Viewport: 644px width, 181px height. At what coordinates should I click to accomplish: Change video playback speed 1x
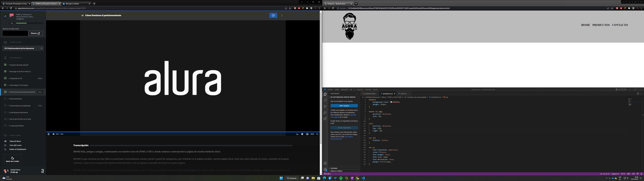297,134
